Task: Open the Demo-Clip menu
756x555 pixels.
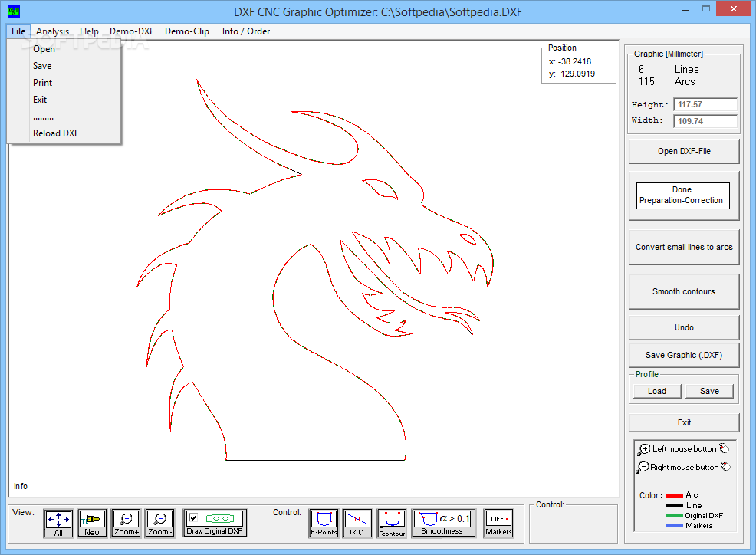Action: click(x=187, y=31)
